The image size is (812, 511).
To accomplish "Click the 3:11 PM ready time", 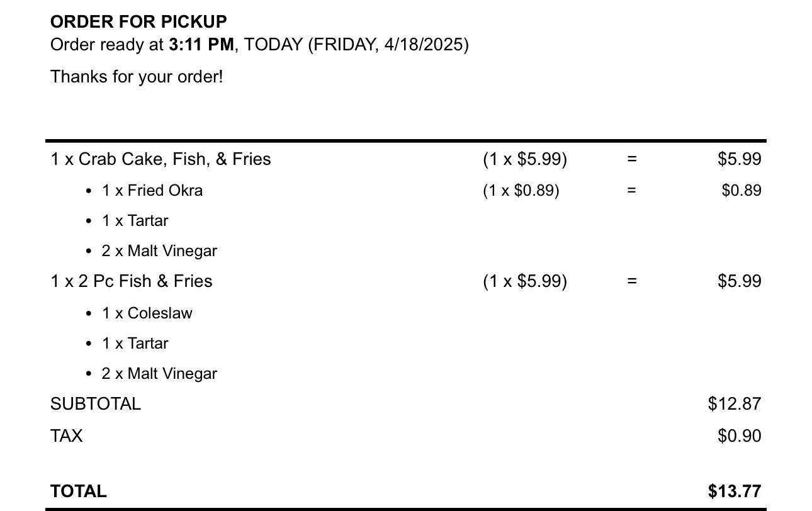I will pyautogui.click(x=201, y=45).
